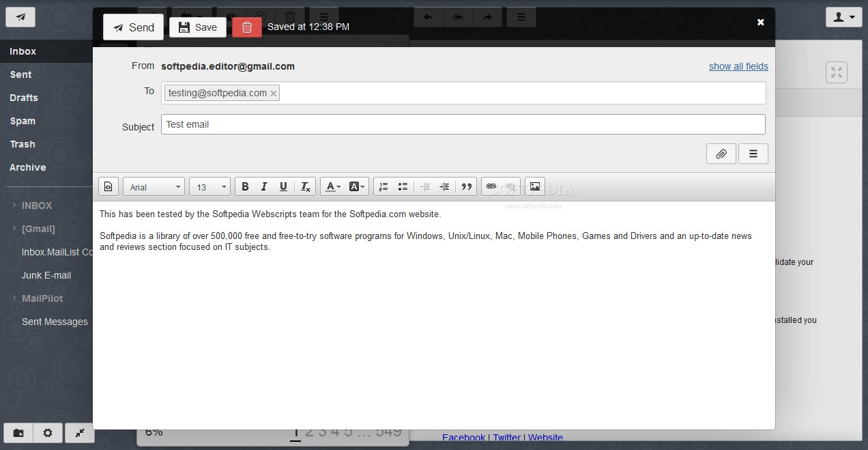
Task: Select the Junk E-mail folder
Action: [46, 275]
